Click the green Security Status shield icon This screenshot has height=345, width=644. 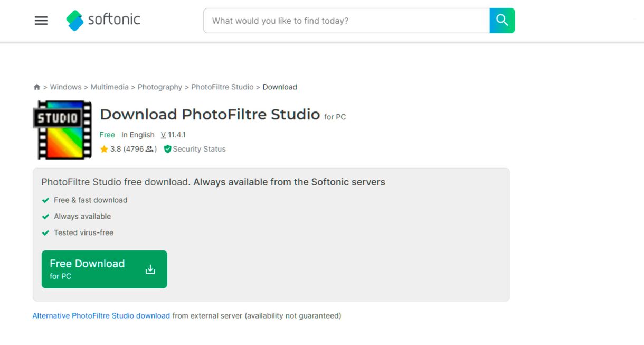(x=167, y=149)
